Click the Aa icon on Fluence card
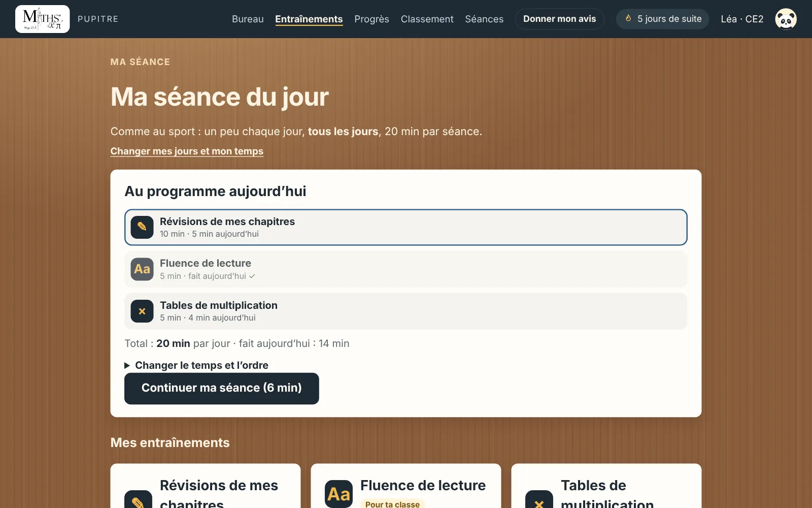812x508 pixels. (339, 494)
